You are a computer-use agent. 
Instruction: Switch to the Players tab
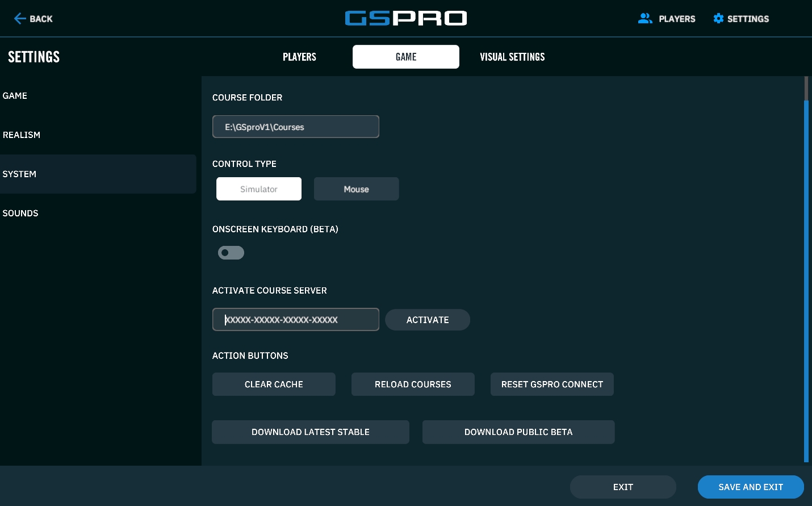(299, 57)
